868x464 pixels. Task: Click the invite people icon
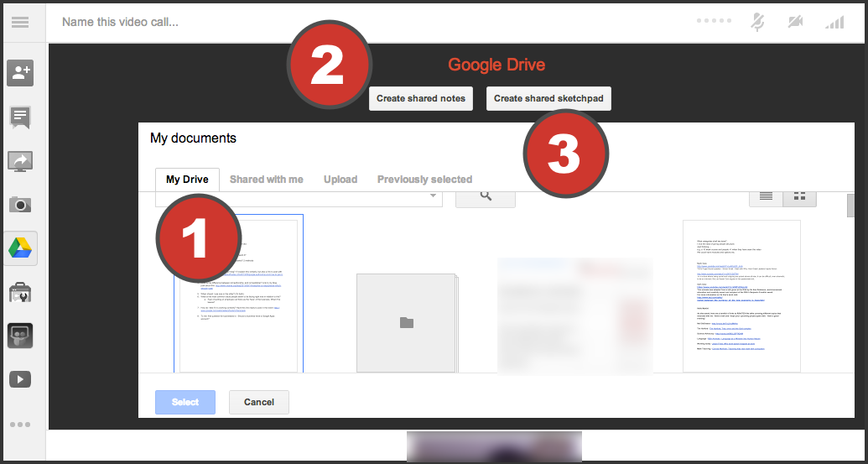20,72
